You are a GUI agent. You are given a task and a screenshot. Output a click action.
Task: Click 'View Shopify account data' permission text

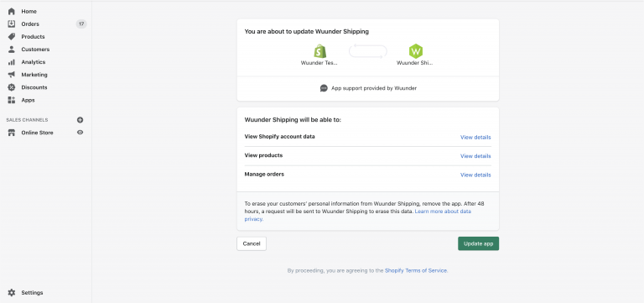click(280, 137)
